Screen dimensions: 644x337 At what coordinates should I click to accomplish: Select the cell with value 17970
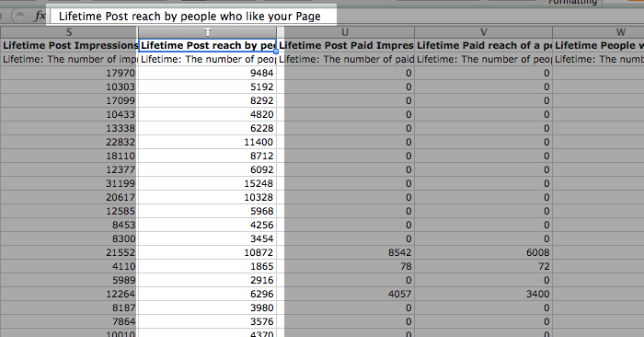click(x=69, y=73)
